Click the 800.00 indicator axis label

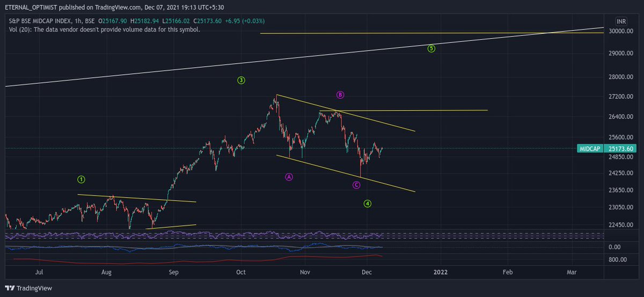[x=619, y=260]
